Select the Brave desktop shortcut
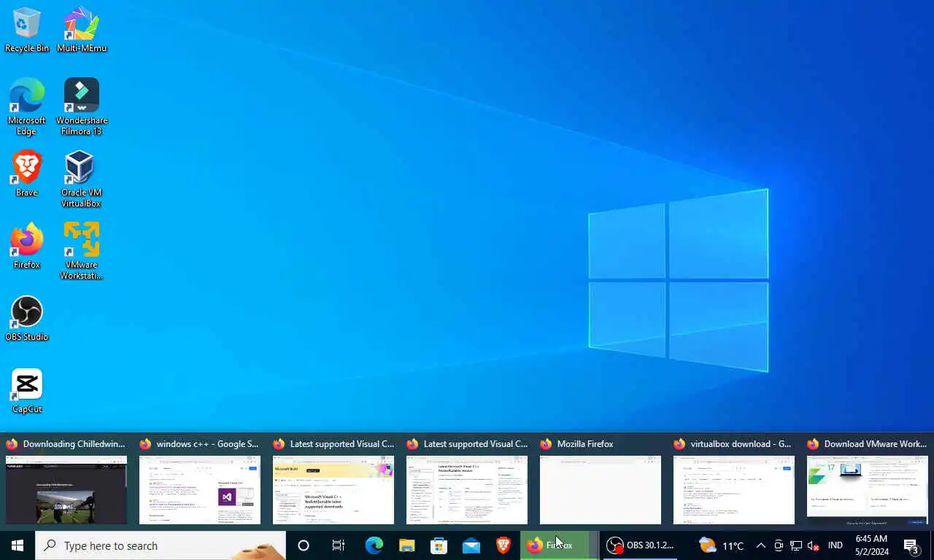Screen dimensions: 934x560 point(26,174)
